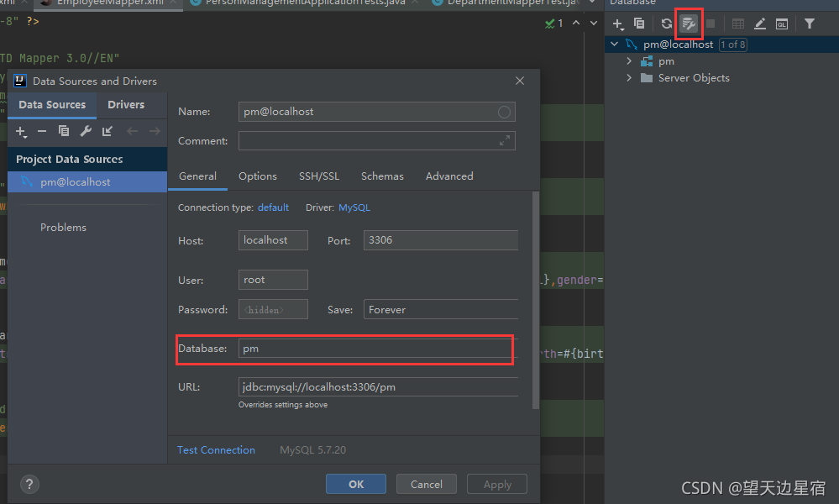
Task: Select the Problems item in left list
Action: tap(63, 228)
